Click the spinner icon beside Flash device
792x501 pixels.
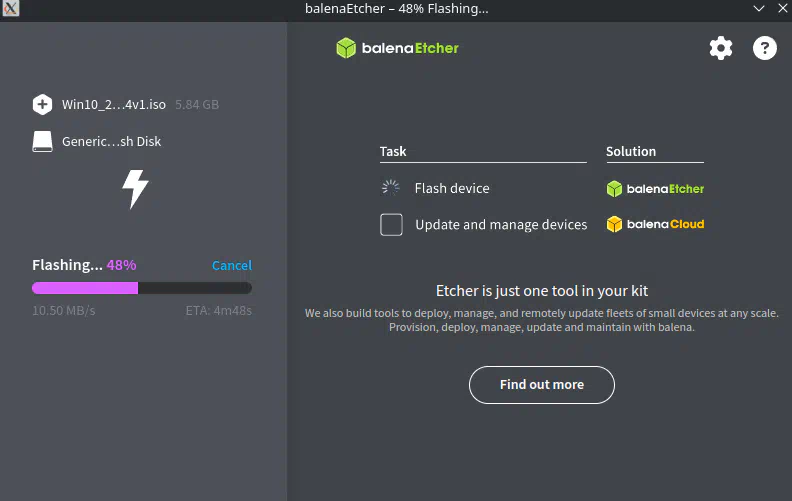click(x=390, y=188)
